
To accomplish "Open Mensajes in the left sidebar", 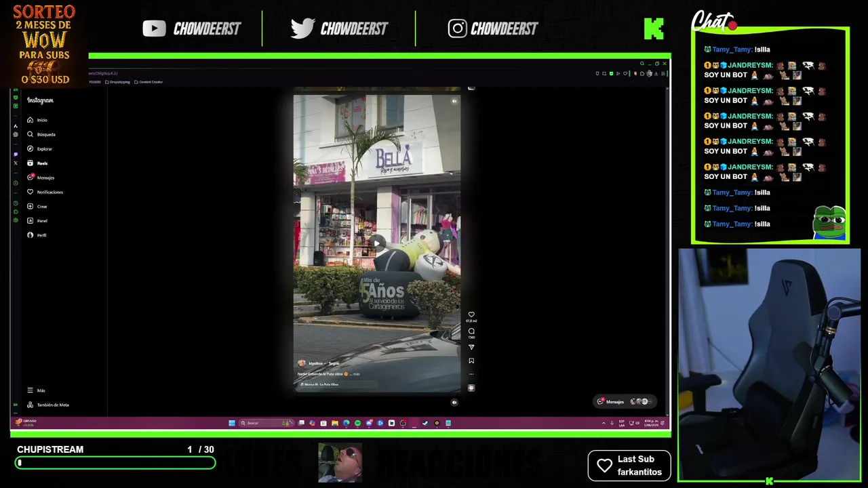I will coord(41,178).
